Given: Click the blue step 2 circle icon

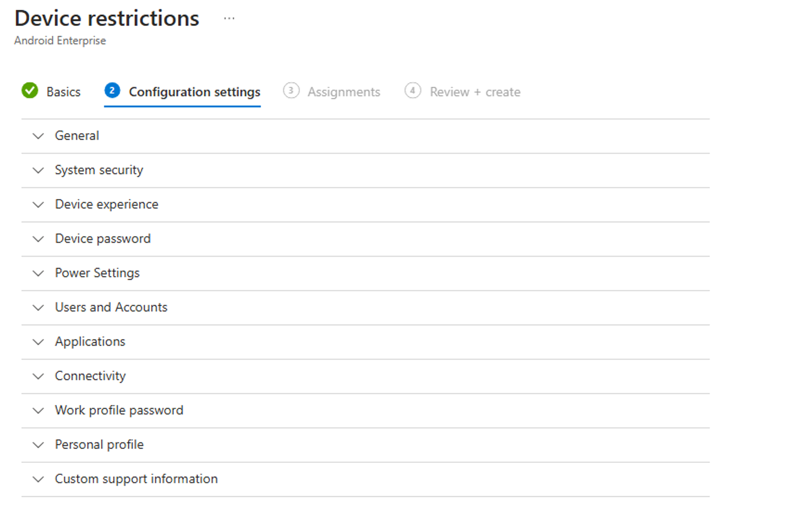Looking at the screenshot, I should coord(112,91).
